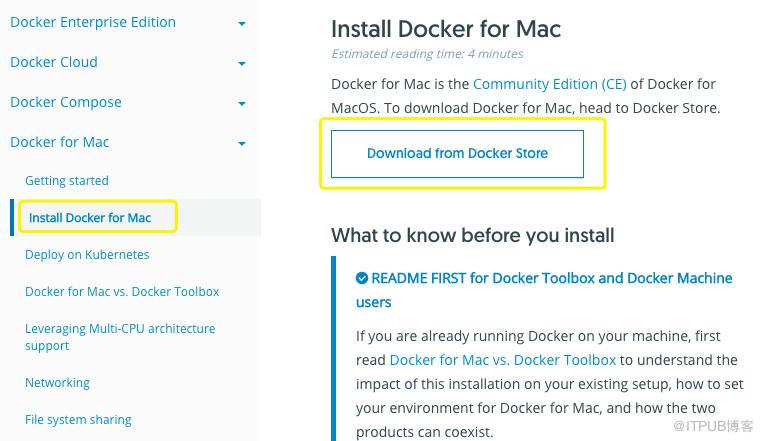
Task: Open File system sharing sidebar page
Action: [78, 420]
